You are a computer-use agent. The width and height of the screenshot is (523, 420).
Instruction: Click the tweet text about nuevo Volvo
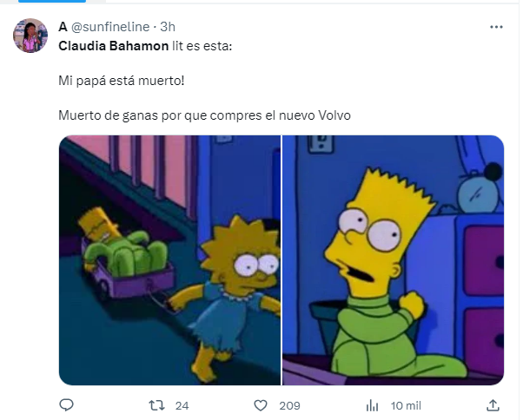[204, 115]
